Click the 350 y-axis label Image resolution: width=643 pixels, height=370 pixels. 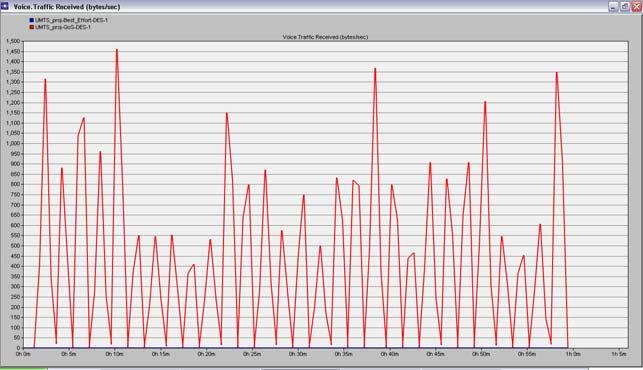click(15, 276)
